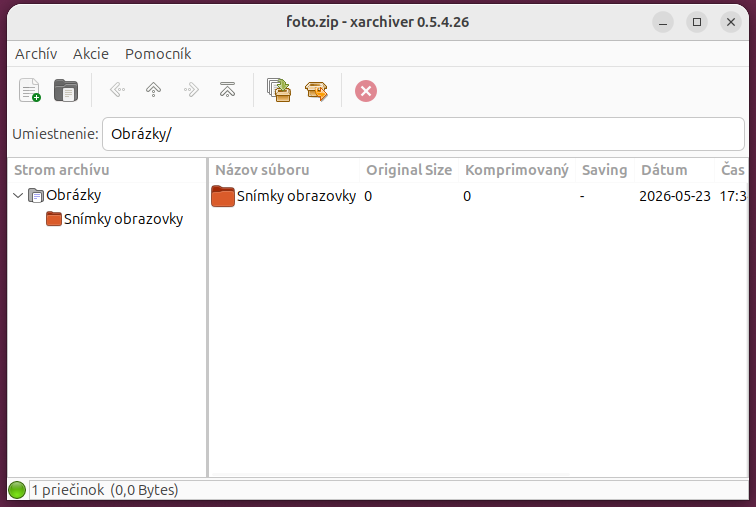The height and width of the screenshot is (507, 756).
Task: Open the Archív menu
Action: 36,54
